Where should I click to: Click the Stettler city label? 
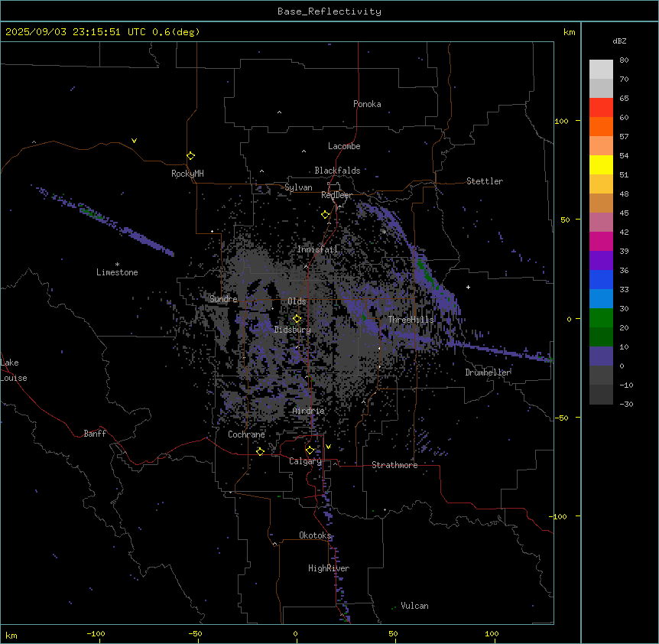[x=485, y=181]
